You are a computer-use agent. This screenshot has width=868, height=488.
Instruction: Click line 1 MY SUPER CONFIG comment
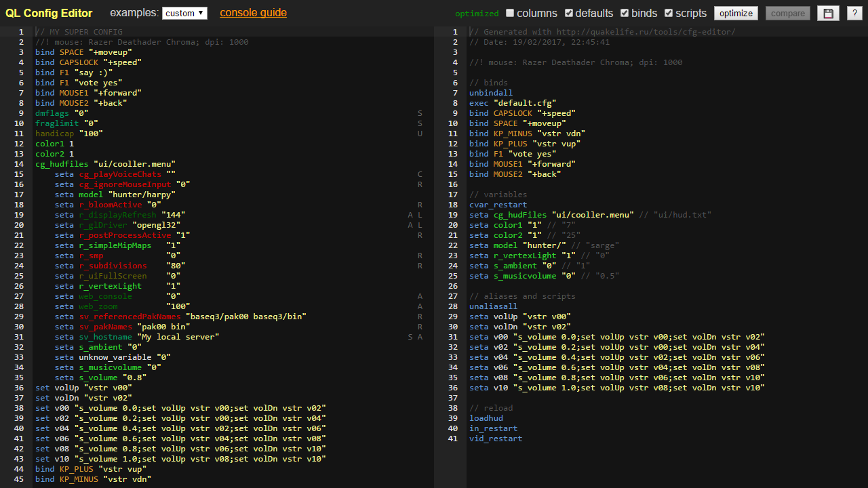click(x=79, y=32)
